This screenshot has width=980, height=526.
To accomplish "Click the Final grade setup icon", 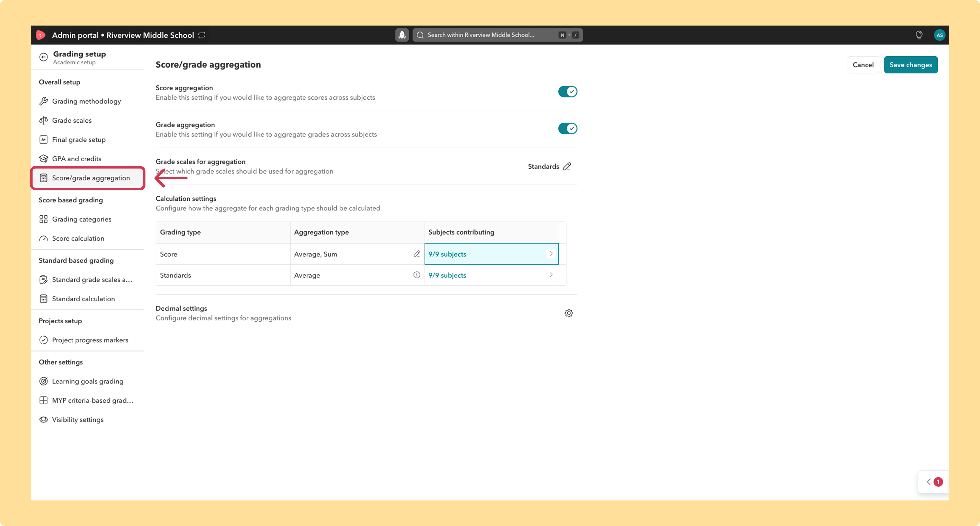I will click(44, 140).
